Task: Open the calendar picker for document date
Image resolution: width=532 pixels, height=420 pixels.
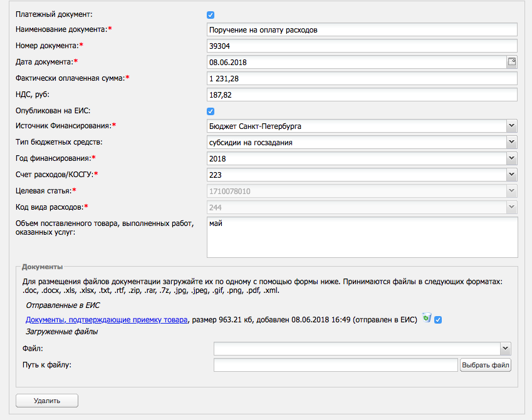Action: click(511, 61)
